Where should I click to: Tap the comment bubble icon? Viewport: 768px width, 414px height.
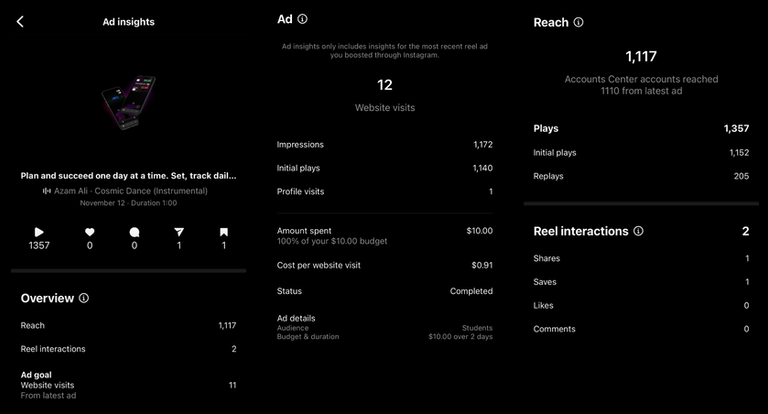pyautogui.click(x=134, y=231)
